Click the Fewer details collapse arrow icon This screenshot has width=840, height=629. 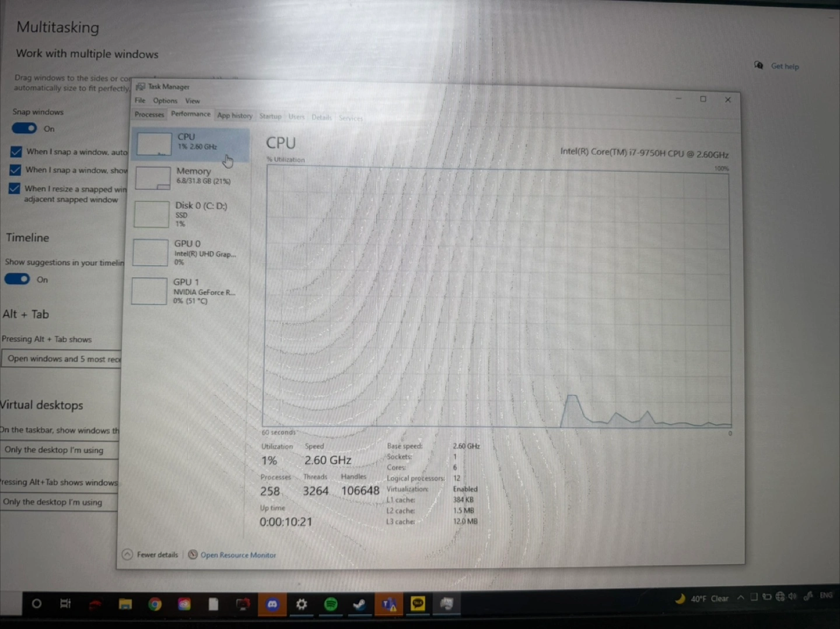[x=127, y=554]
